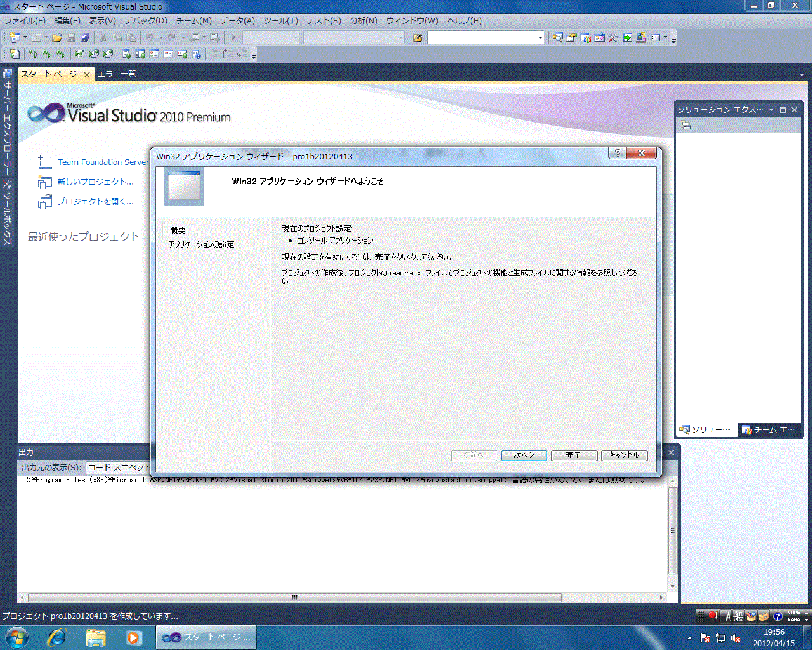Click the プロジェクトを開く... link

coord(96,201)
